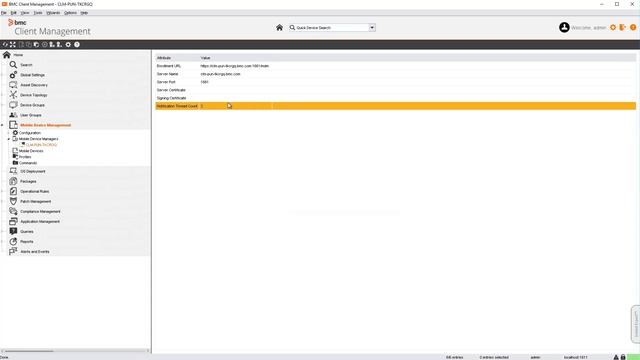Open the Quick Device Search dropdown arrow

point(372,28)
